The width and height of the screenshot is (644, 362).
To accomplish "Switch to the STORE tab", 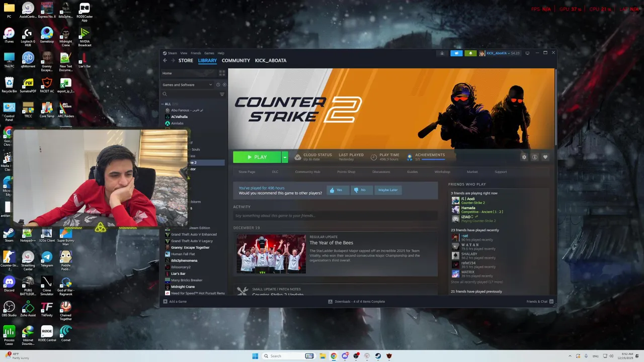I will (x=186, y=60).
